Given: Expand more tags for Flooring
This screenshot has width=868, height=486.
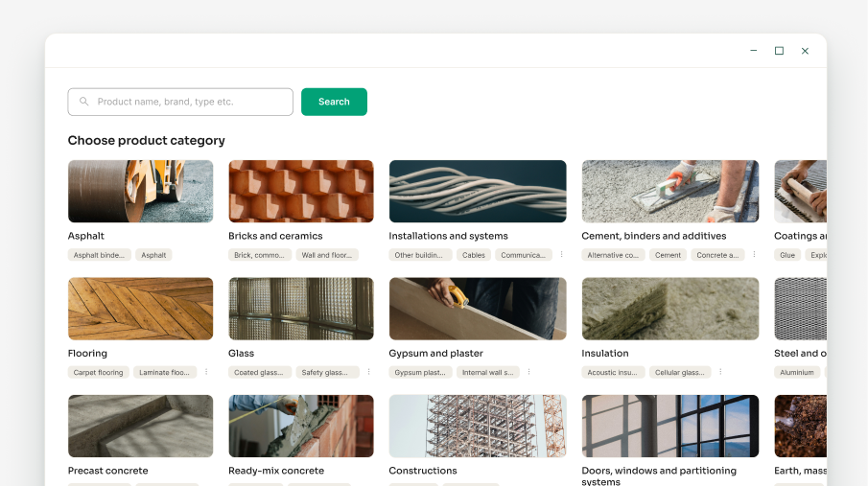Looking at the screenshot, I should pyautogui.click(x=206, y=372).
